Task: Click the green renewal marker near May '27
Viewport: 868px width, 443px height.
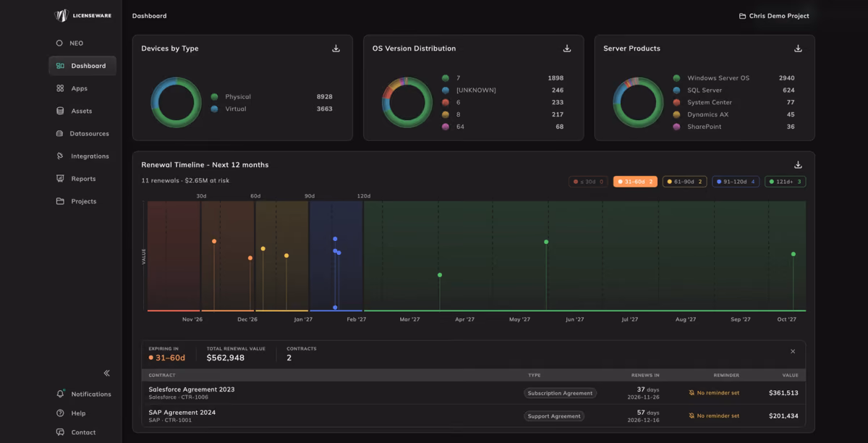Action: click(546, 242)
